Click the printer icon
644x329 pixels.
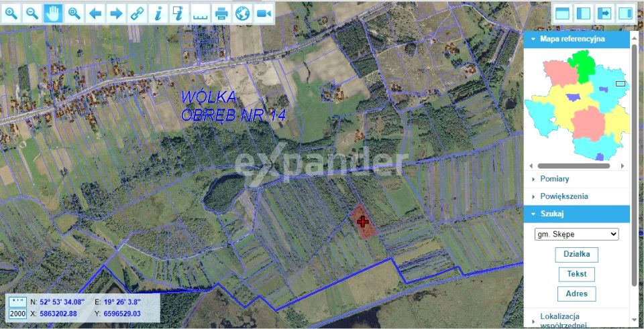(x=221, y=13)
